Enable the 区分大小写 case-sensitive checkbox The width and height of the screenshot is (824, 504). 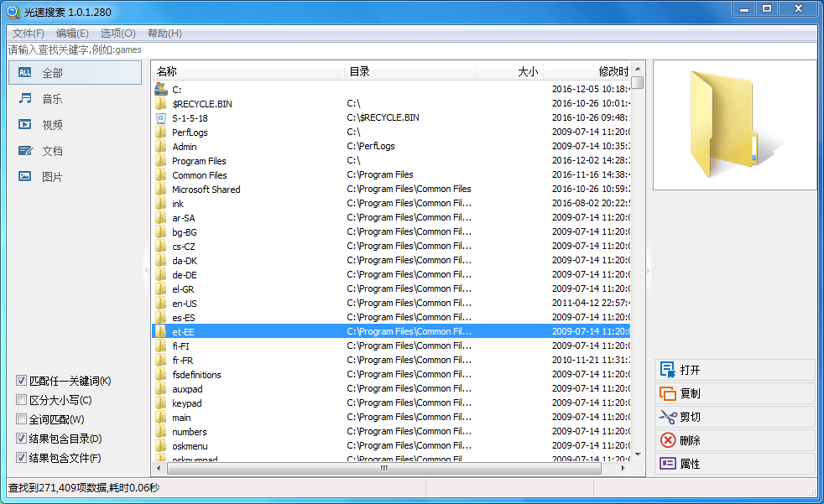[x=22, y=400]
